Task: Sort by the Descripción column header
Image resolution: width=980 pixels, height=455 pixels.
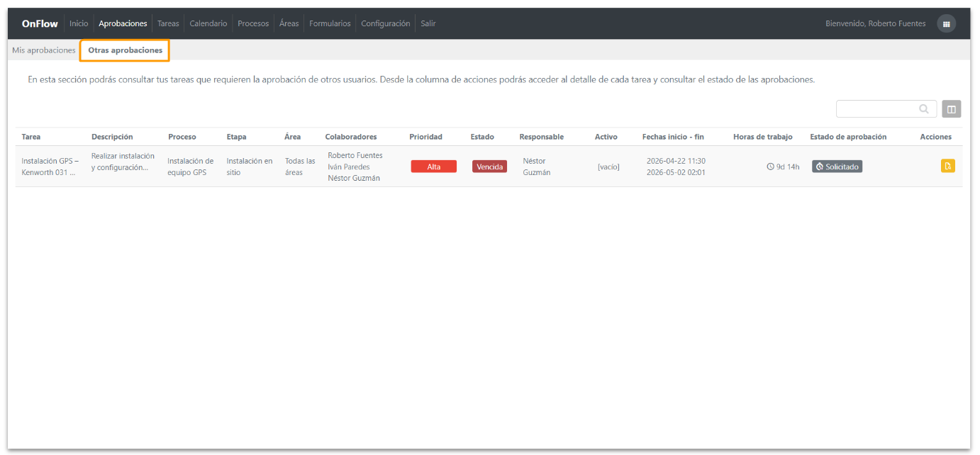Action: click(x=112, y=137)
